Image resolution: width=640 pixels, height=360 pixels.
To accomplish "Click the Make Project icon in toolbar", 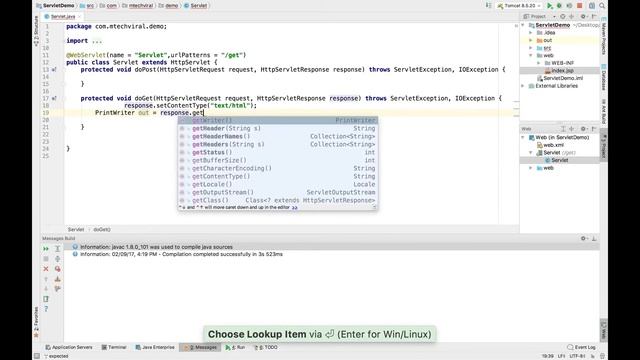I will point(489,6).
